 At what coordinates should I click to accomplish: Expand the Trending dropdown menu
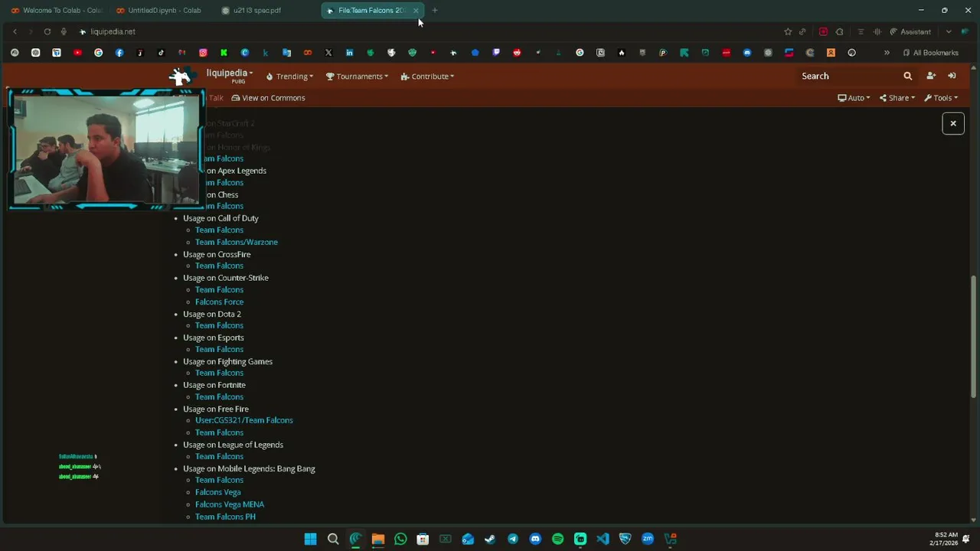(x=289, y=77)
